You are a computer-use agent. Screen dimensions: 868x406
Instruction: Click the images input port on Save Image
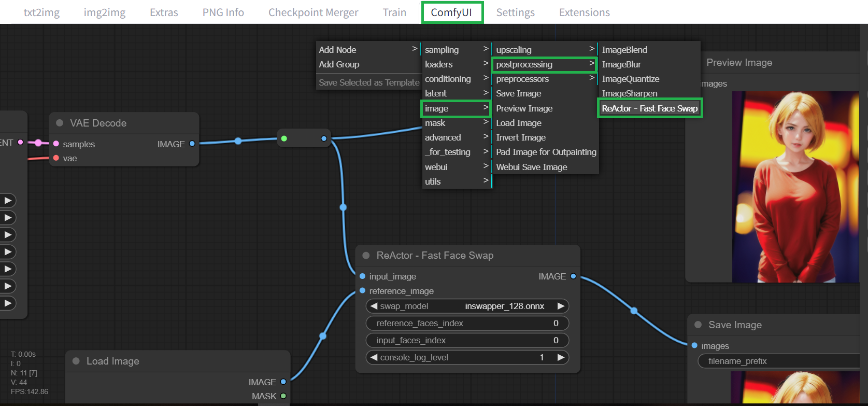694,346
